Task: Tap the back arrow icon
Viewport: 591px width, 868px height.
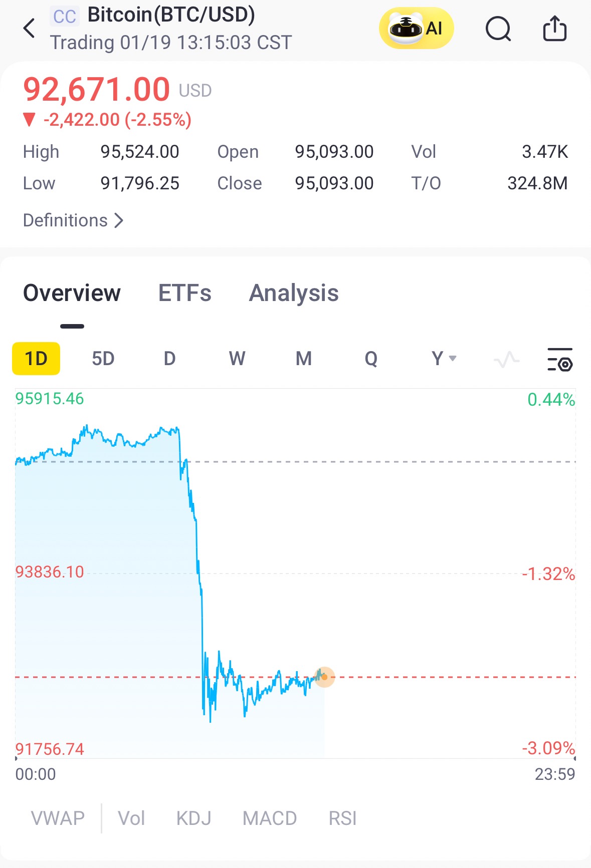Action: click(x=30, y=29)
